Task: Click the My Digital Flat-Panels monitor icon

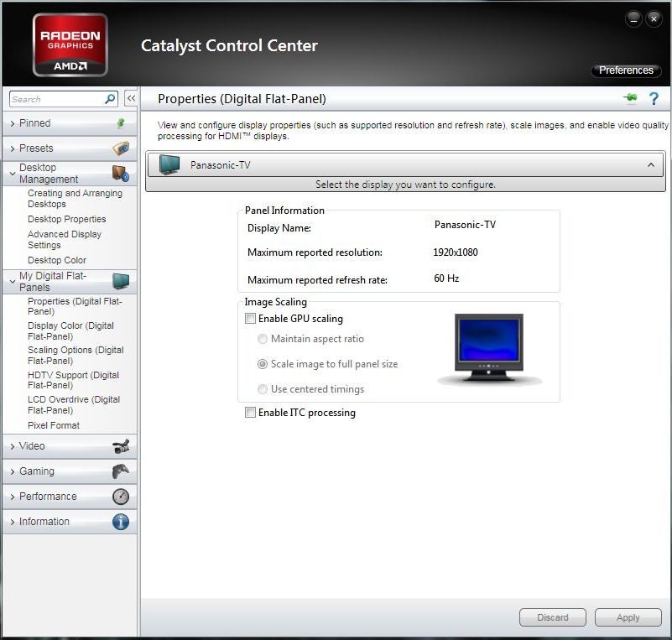Action: [121, 281]
